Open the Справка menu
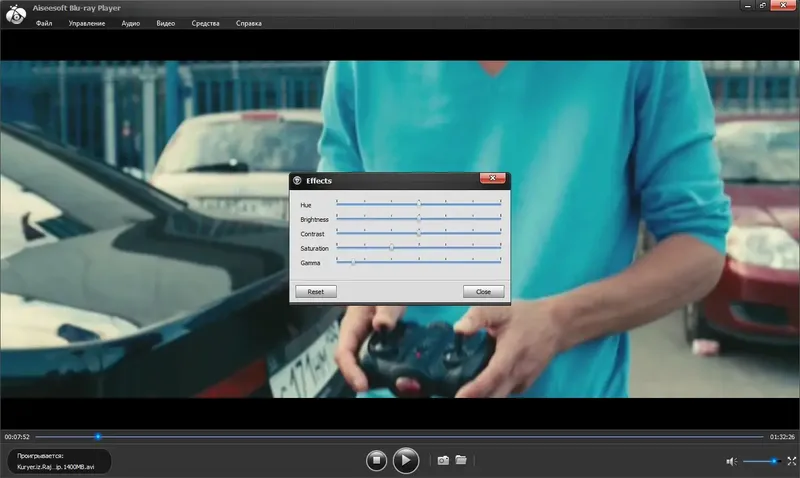The image size is (800, 478). pyautogui.click(x=248, y=23)
